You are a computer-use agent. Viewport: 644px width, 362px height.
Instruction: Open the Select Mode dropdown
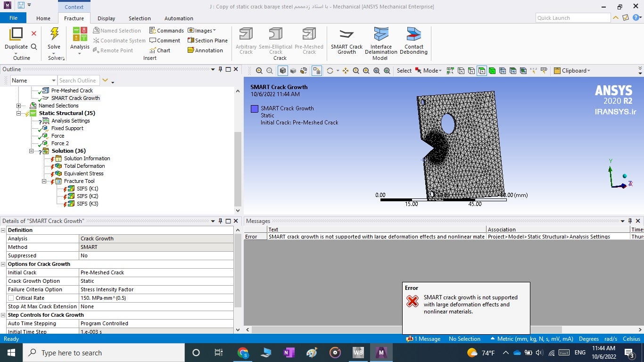tap(429, 71)
